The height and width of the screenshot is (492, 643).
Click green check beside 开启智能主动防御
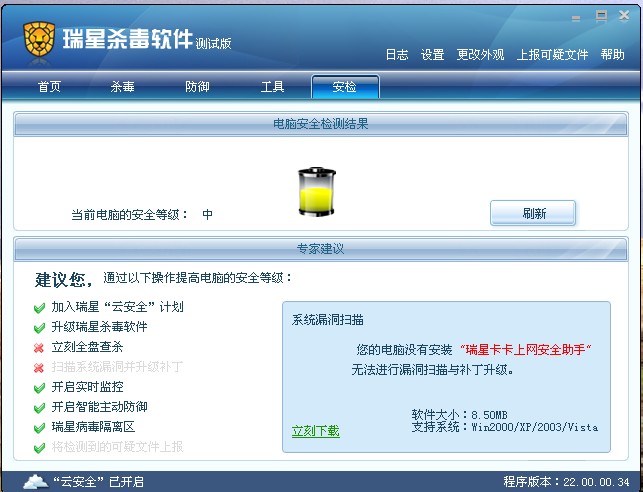(x=39, y=408)
